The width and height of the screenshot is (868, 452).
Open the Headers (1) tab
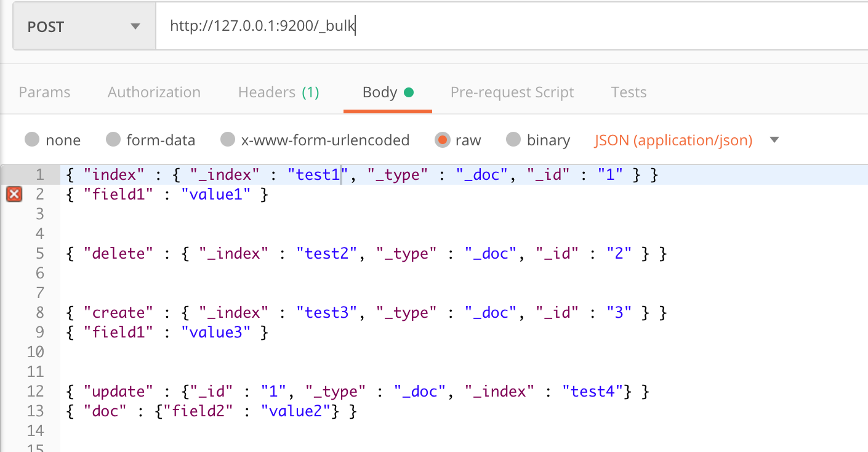tap(279, 92)
